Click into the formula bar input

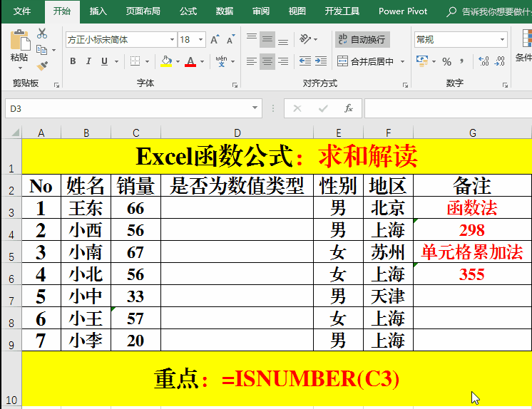(448, 108)
